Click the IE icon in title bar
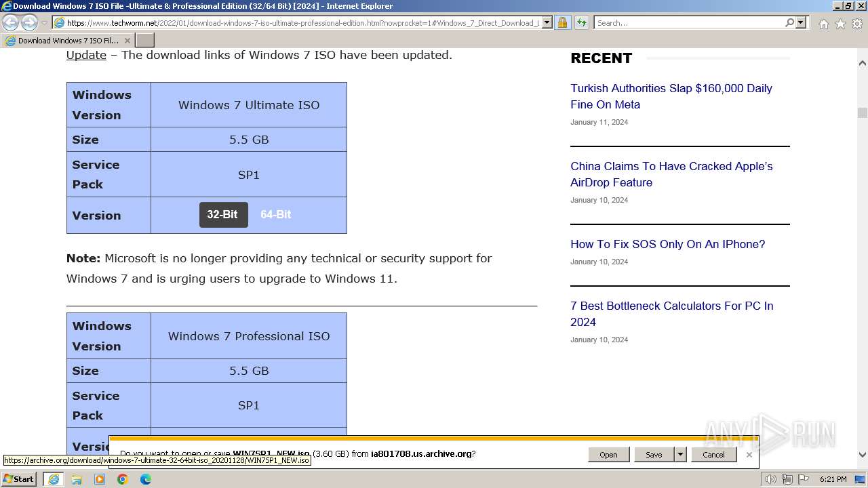Image resolution: width=868 pixels, height=488 pixels. tap(7, 6)
